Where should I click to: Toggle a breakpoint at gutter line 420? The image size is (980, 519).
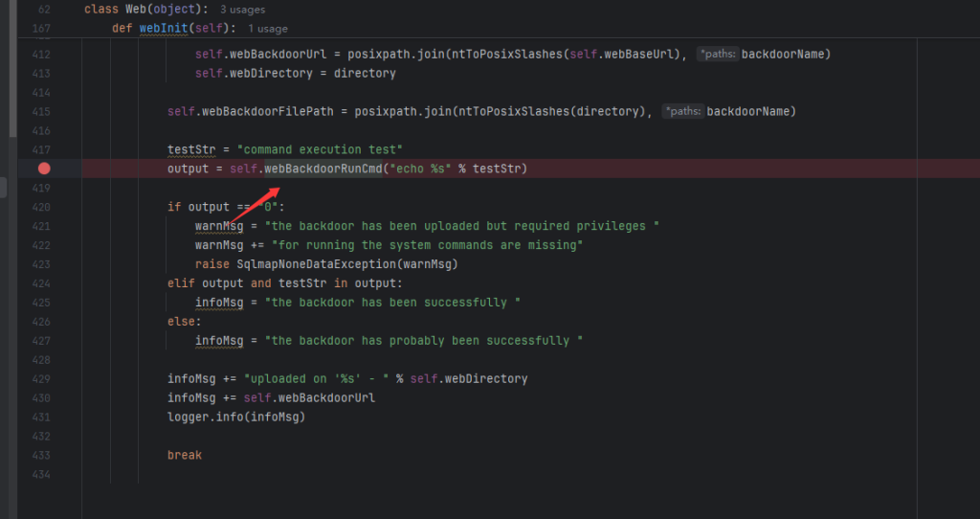(x=44, y=207)
